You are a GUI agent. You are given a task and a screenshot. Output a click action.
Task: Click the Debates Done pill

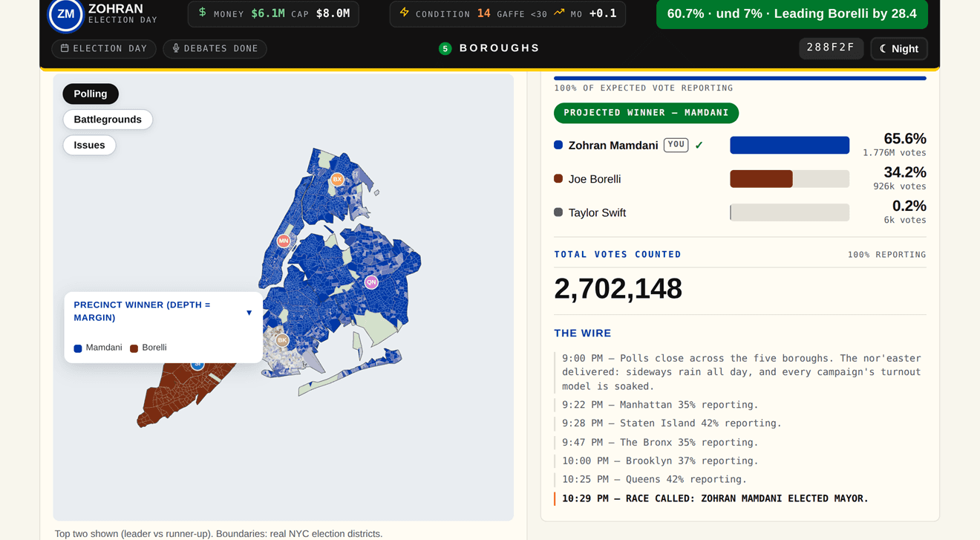(x=215, y=48)
